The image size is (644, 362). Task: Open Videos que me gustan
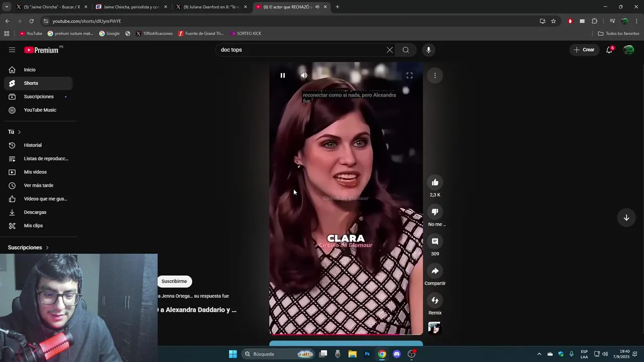click(38, 199)
